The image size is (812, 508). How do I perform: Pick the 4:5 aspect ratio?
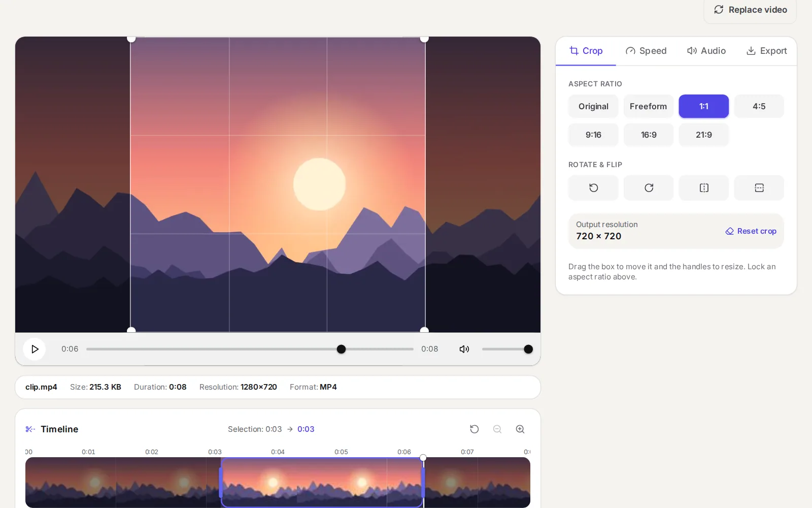click(759, 106)
